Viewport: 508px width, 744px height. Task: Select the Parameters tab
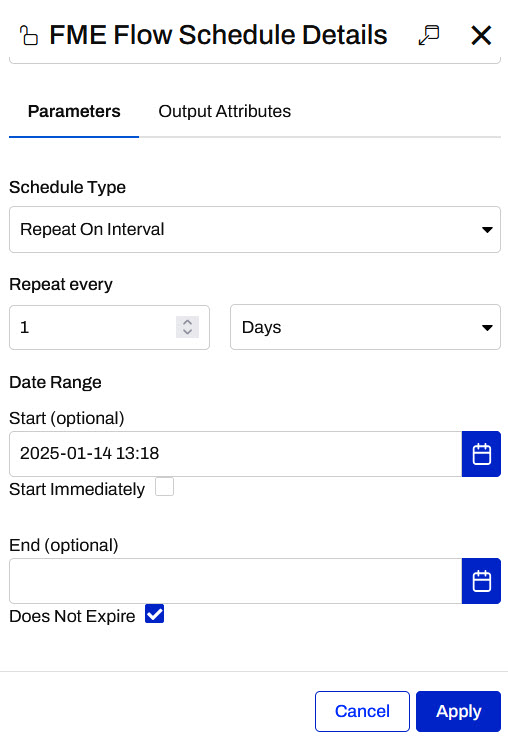coord(74,112)
